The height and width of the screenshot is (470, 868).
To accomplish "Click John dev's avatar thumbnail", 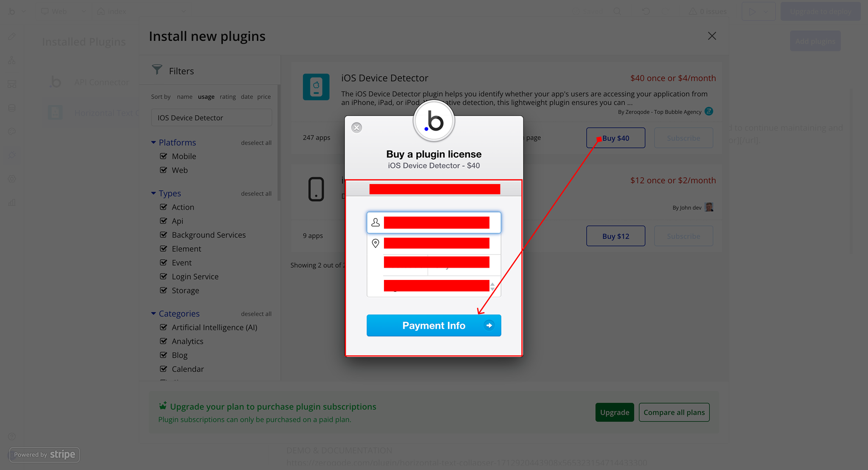I will point(709,207).
